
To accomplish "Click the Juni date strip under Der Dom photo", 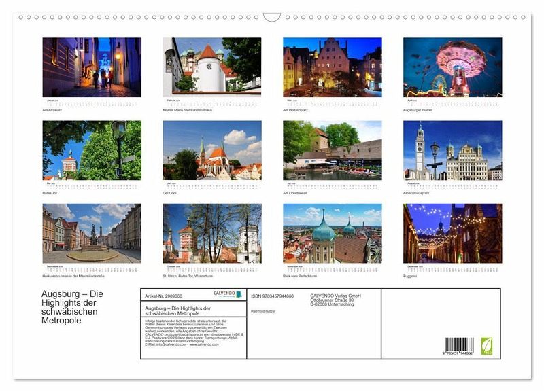I will coord(212,185).
